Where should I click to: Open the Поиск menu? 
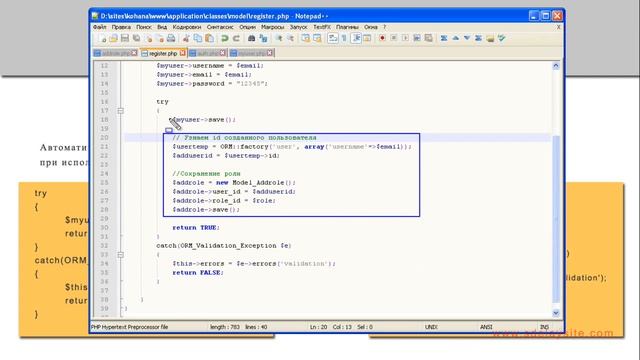[144, 27]
